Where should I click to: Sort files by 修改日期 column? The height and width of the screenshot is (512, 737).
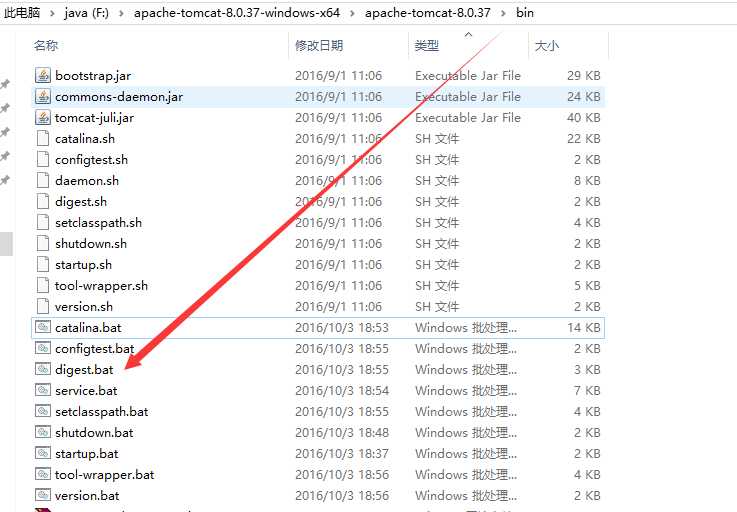319,46
